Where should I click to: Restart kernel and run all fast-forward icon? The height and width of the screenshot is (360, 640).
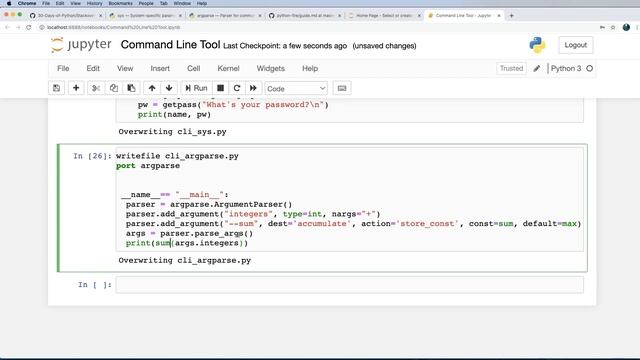pos(253,88)
